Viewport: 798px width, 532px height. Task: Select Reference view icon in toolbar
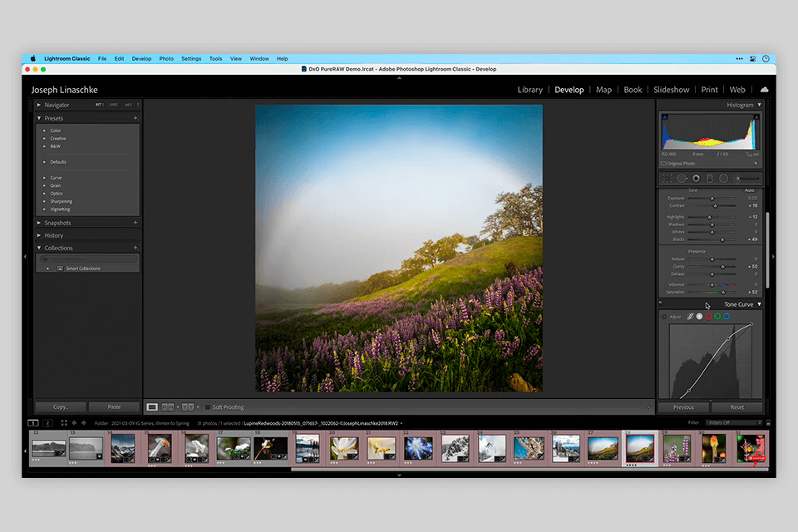coord(167,407)
